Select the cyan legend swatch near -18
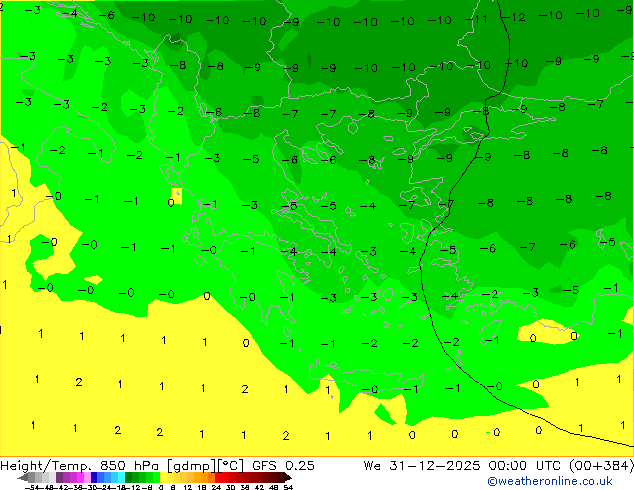The height and width of the screenshot is (490, 634). click(x=121, y=477)
